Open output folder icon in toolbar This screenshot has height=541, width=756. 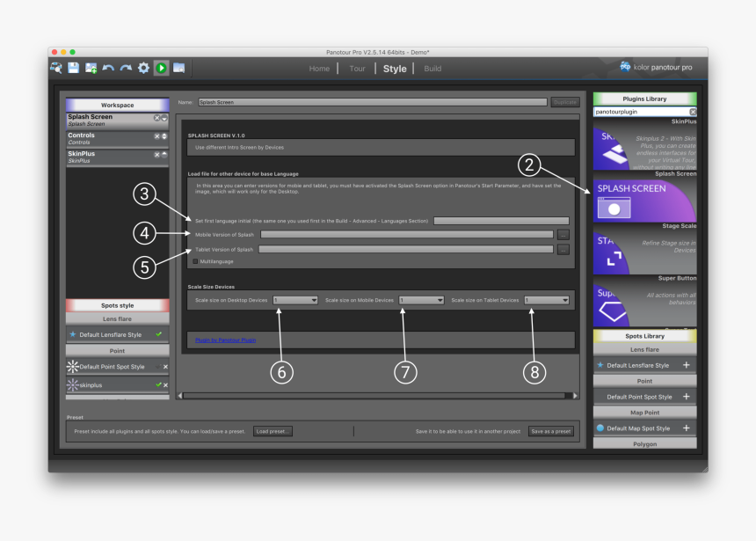click(178, 68)
